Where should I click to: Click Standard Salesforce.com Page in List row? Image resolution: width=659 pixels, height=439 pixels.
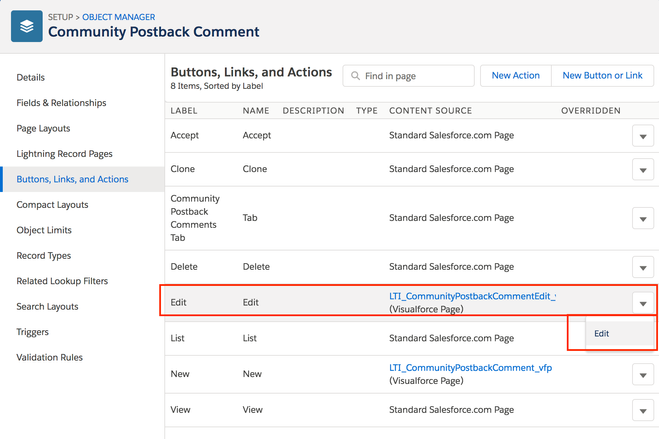[x=451, y=338]
